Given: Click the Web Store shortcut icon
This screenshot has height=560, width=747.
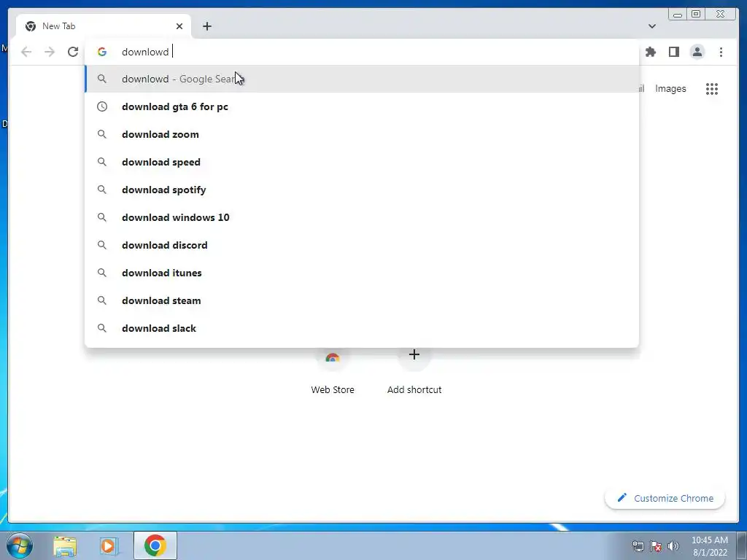Looking at the screenshot, I should click(333, 358).
